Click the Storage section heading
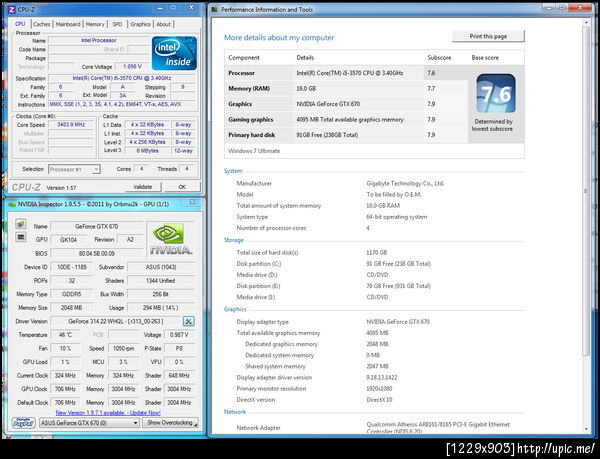This screenshot has width=600, height=459. [233, 240]
